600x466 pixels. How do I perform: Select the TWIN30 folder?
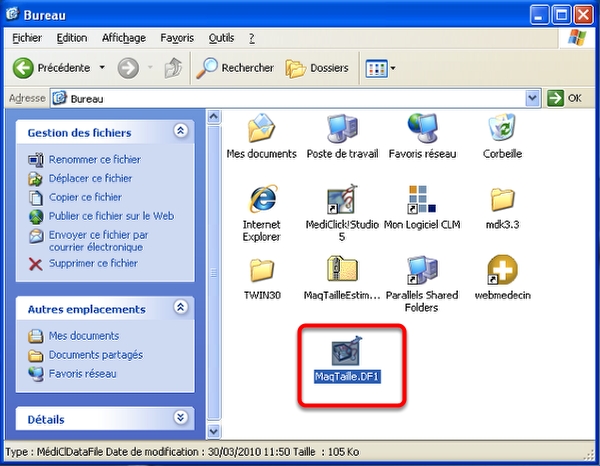click(262, 270)
